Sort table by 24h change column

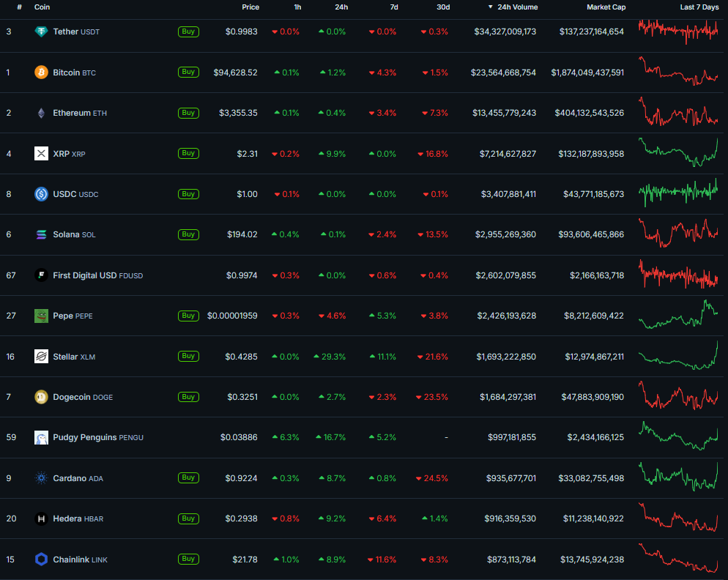point(341,7)
